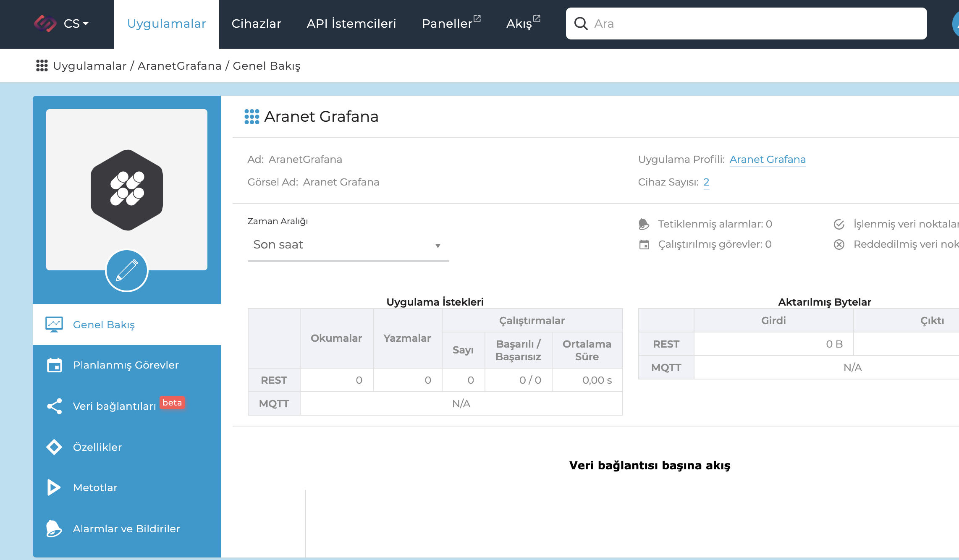This screenshot has height=560, width=959.
Task: Open the Aranet Grafana profile link
Action: point(767,160)
